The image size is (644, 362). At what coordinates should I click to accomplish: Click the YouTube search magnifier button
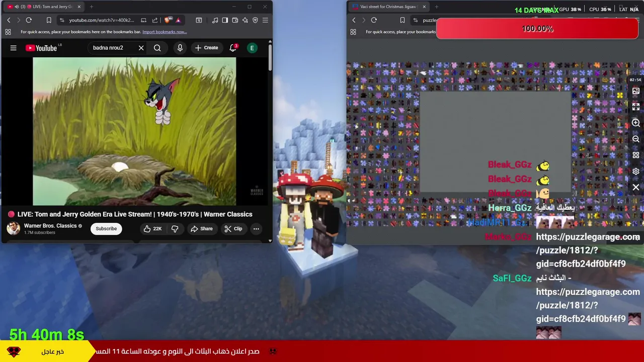[157, 48]
